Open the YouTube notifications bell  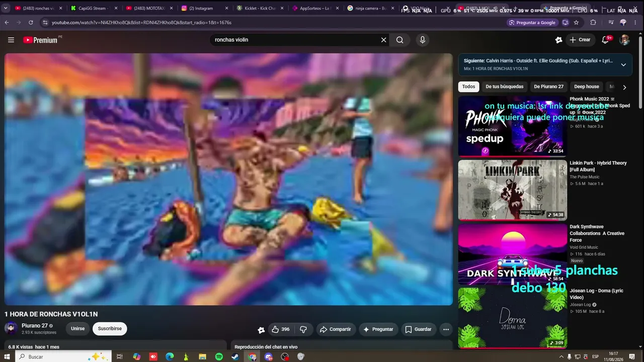605,40
